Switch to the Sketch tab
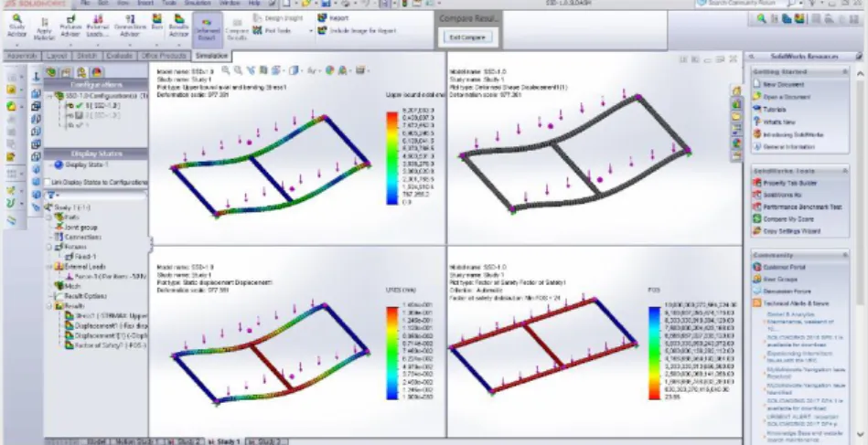 87,57
